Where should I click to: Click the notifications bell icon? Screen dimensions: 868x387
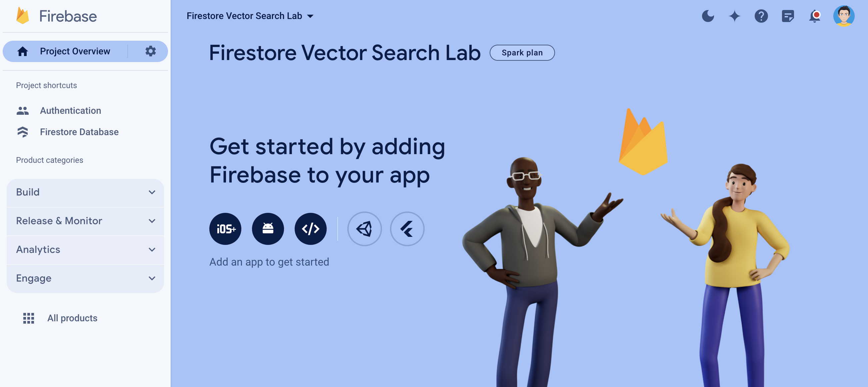click(814, 16)
